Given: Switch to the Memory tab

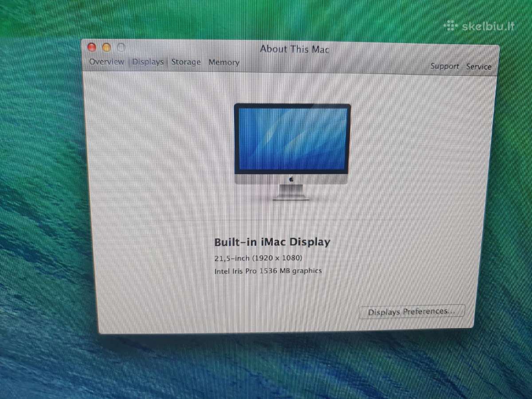Looking at the screenshot, I should click(224, 63).
